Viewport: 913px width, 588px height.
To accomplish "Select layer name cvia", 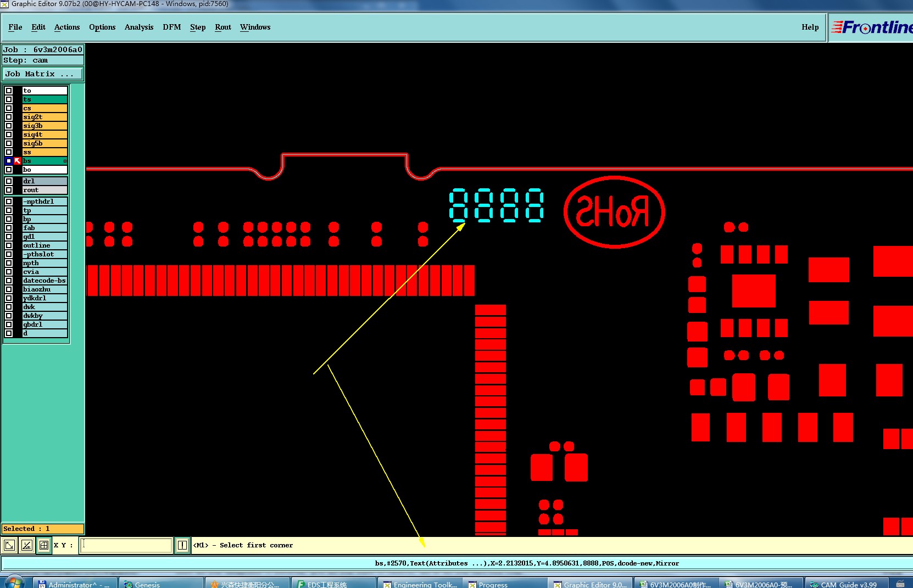I will (x=44, y=272).
